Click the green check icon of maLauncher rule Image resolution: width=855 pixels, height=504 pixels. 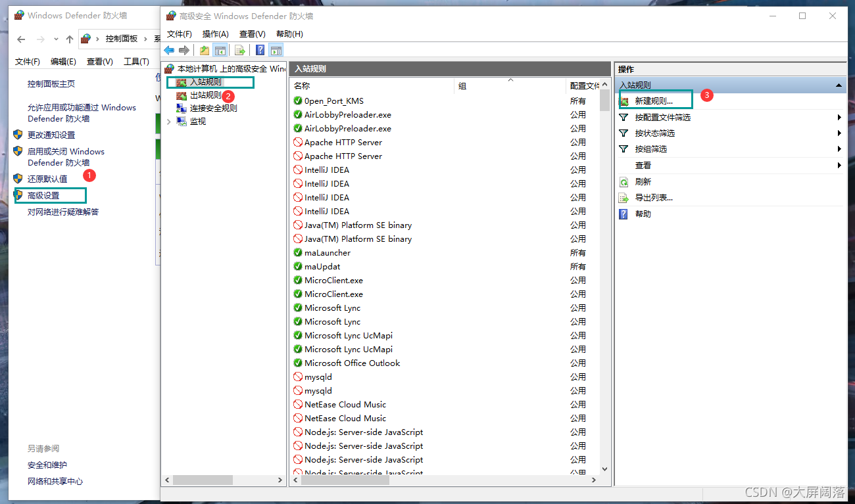coord(298,252)
